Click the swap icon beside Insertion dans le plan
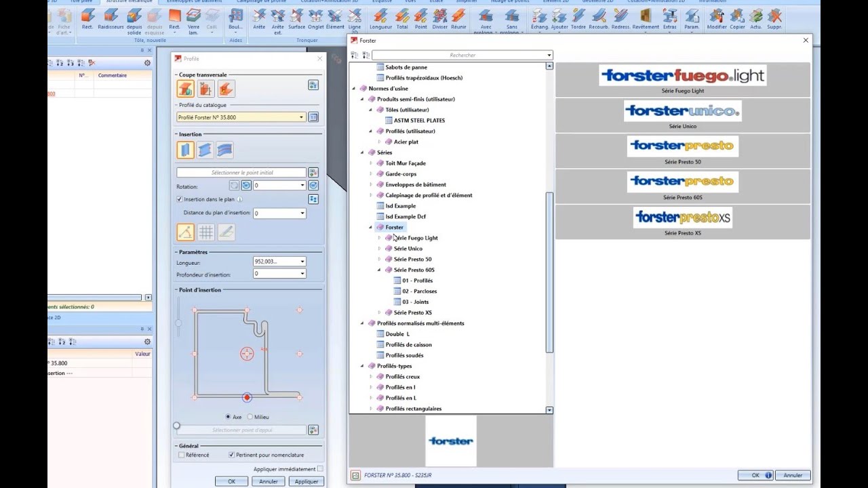 coord(313,199)
